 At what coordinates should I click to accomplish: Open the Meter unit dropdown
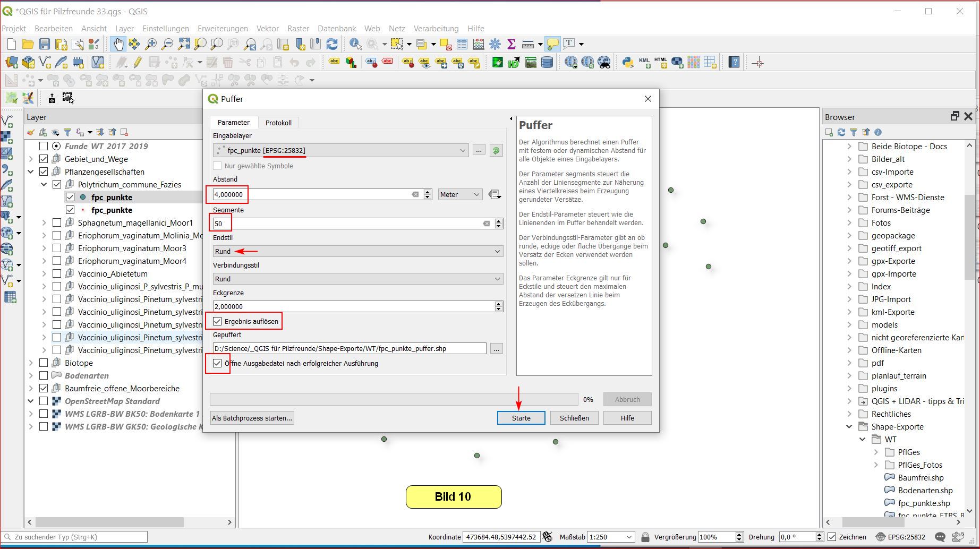click(x=459, y=195)
